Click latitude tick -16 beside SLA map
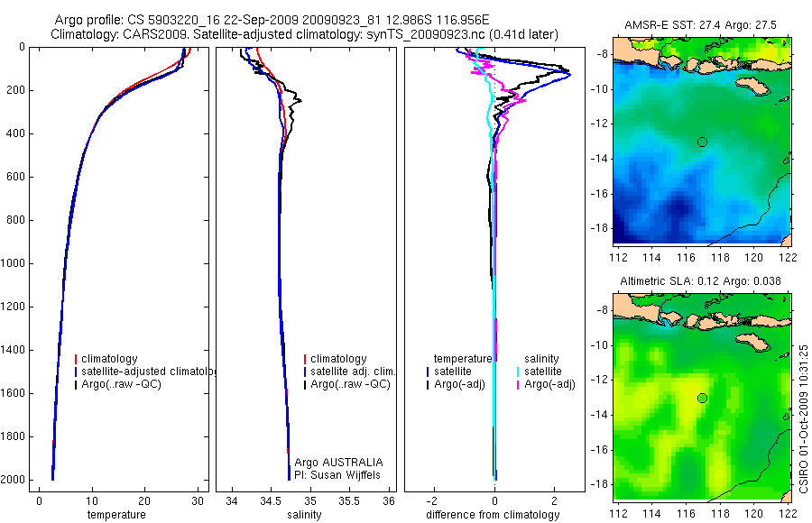 (599, 449)
